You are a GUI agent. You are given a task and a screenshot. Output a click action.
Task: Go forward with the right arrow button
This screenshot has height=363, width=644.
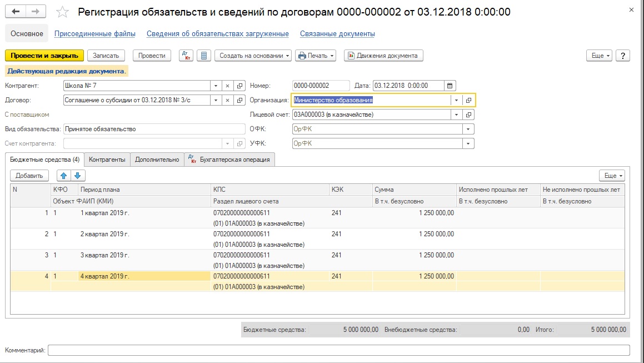[x=36, y=12]
